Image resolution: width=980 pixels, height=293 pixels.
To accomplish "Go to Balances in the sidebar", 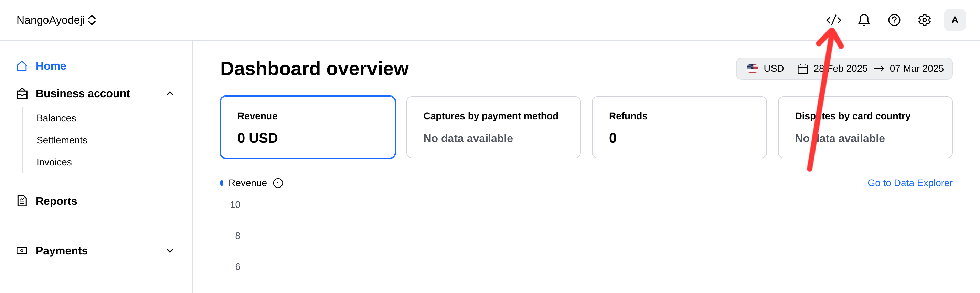I will 56,118.
